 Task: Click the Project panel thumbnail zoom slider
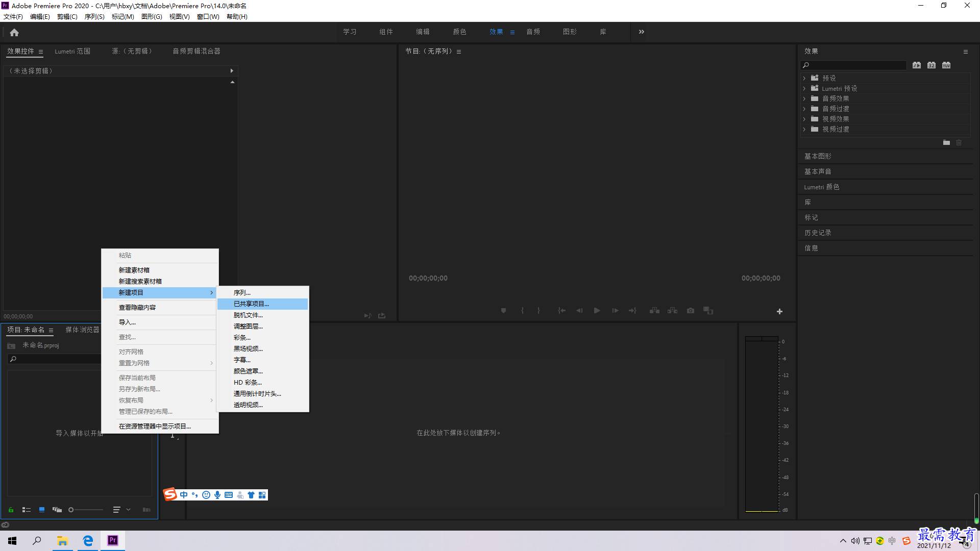(86, 510)
